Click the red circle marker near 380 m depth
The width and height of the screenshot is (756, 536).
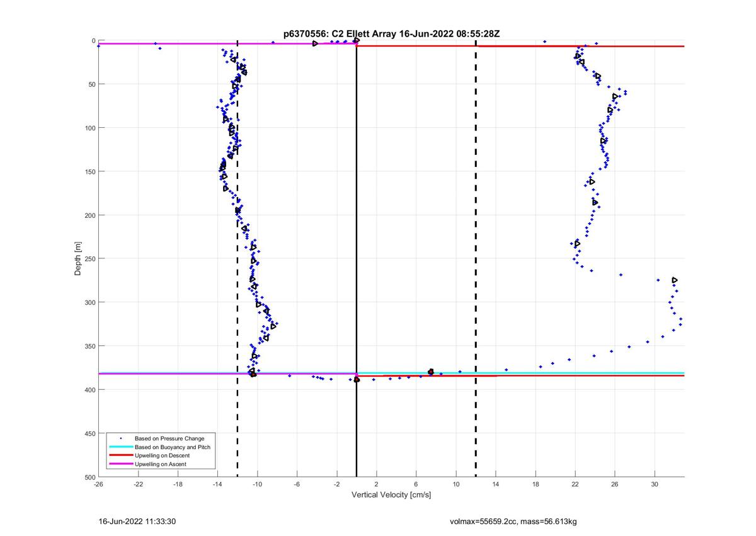tap(431, 372)
